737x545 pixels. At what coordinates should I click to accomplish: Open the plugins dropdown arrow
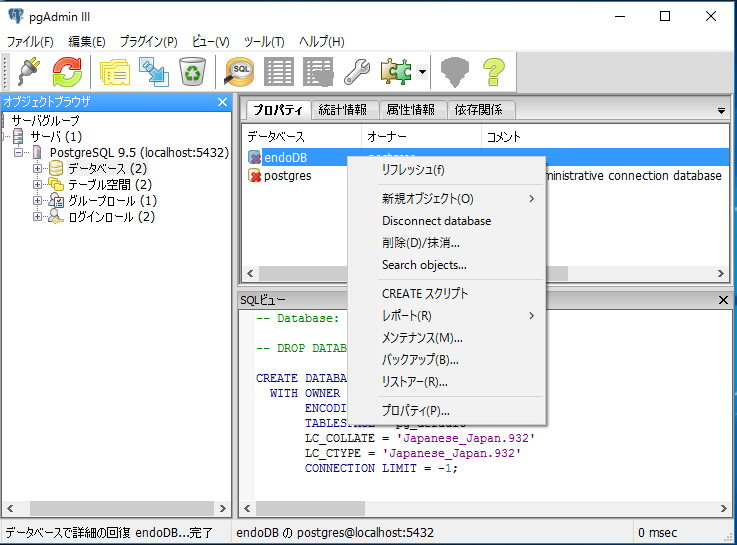(x=423, y=72)
